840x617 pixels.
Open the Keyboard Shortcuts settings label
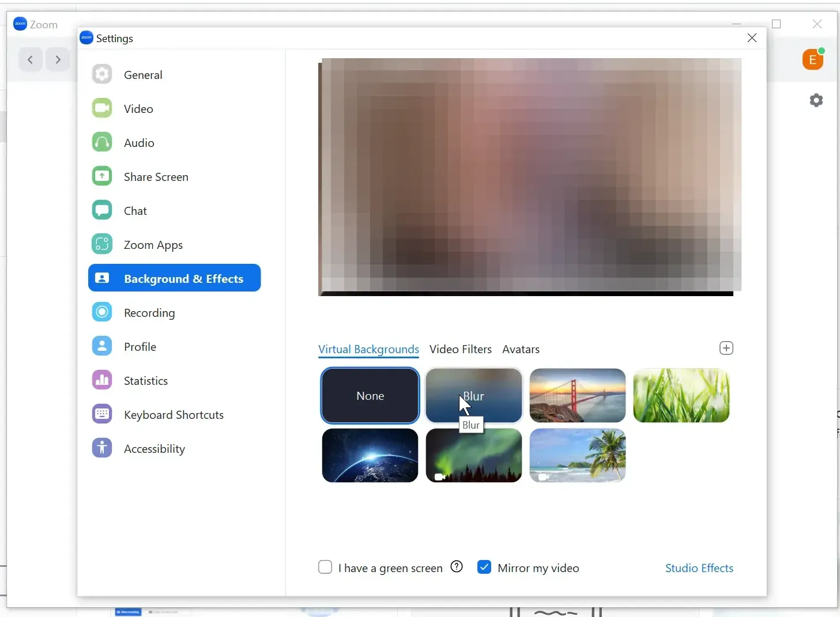coord(174,415)
